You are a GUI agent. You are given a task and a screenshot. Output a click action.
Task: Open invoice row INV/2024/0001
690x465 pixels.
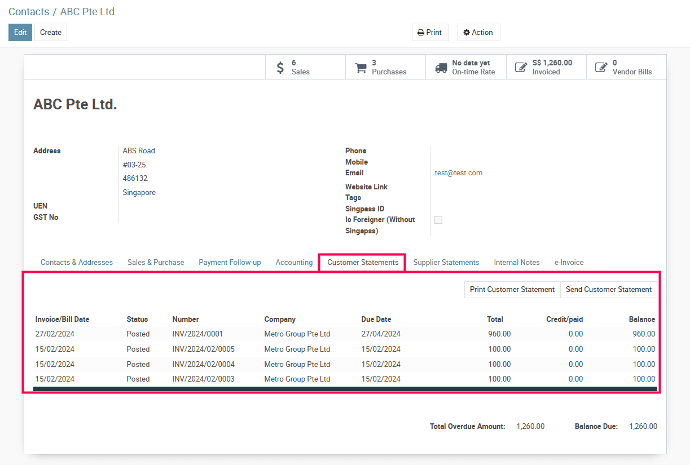[x=345, y=334]
